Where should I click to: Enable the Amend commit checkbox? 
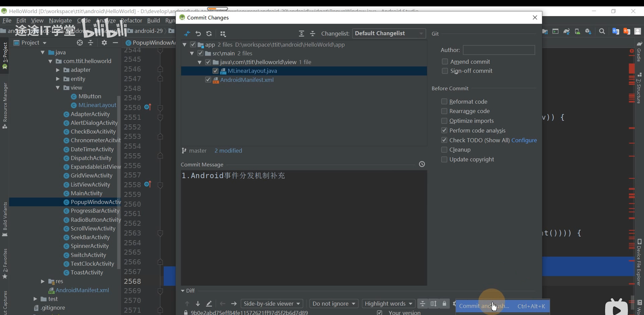pyautogui.click(x=445, y=62)
